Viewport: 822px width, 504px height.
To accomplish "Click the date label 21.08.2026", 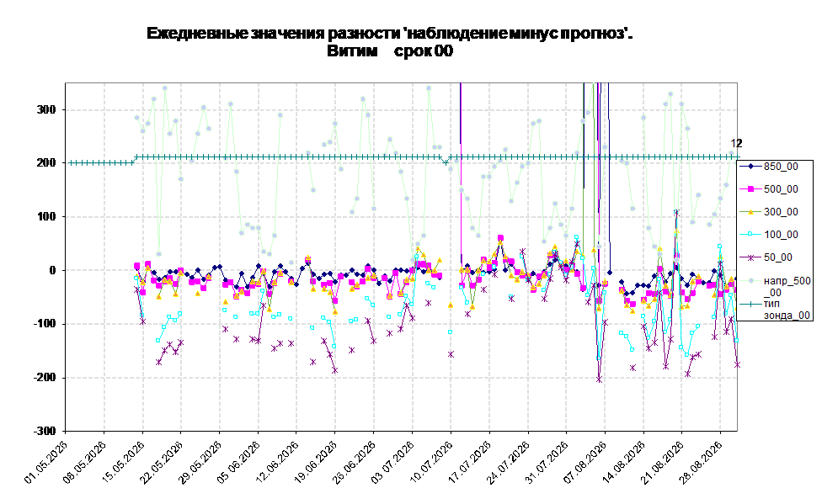I will click(663, 462).
